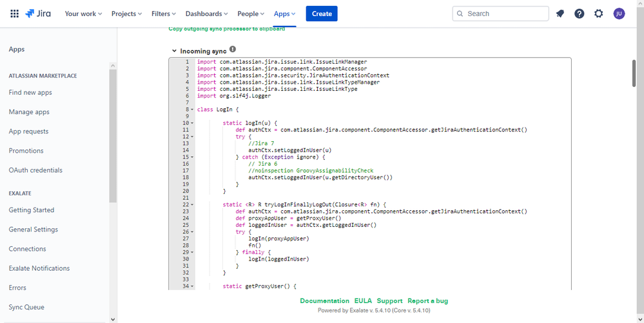Click info icon next to Incoming sync

233,49
